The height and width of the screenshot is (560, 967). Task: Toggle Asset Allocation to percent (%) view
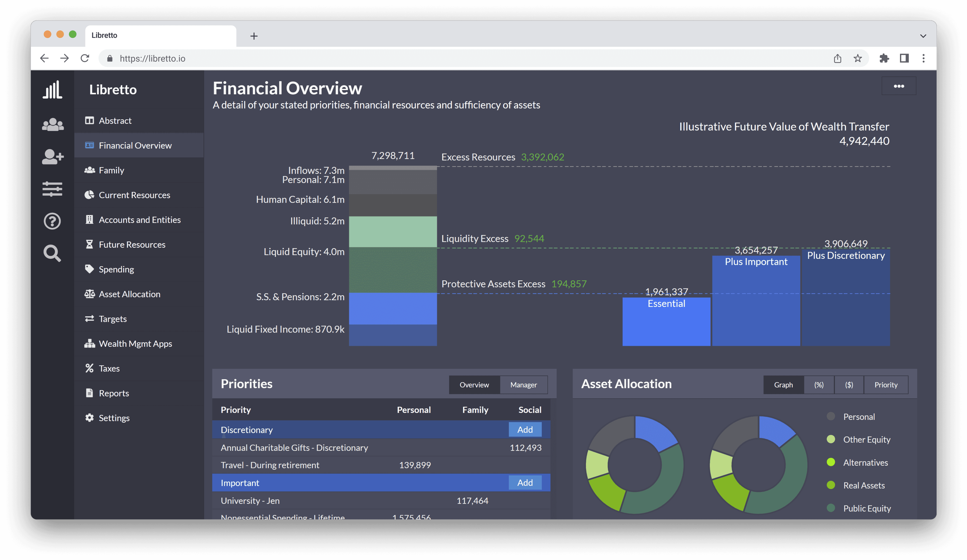point(819,385)
